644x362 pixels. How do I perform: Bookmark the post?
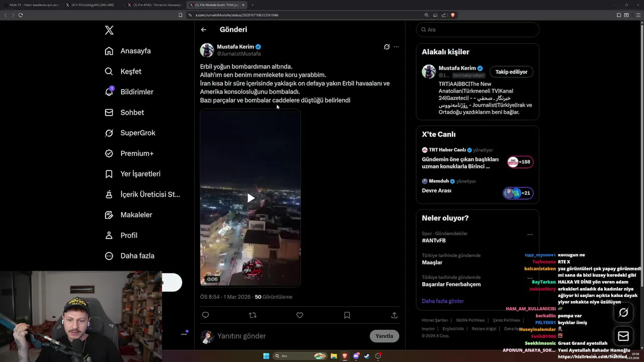click(x=347, y=315)
